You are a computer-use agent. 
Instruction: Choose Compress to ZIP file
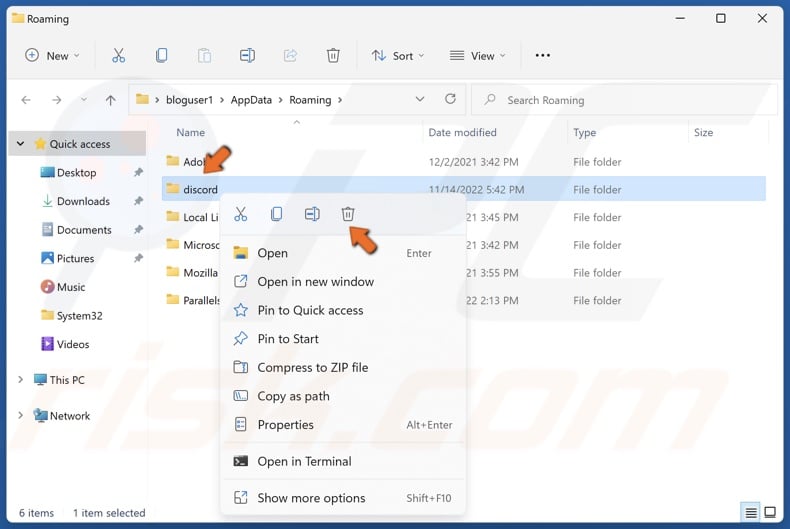[343, 367]
